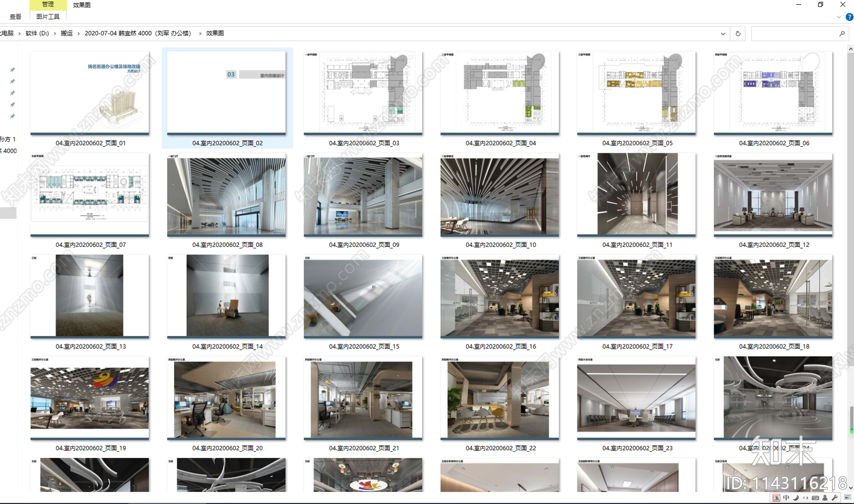Click file name 04.室内20200602_页面_18

(x=774, y=347)
